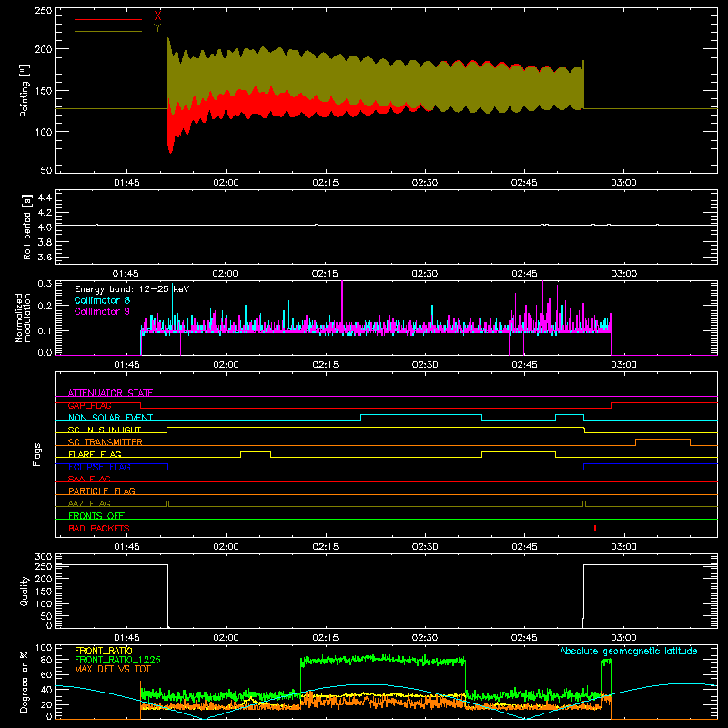The width and height of the screenshot is (728, 728).
Task: Click the FLARE_FLAG label
Action: (x=95, y=454)
